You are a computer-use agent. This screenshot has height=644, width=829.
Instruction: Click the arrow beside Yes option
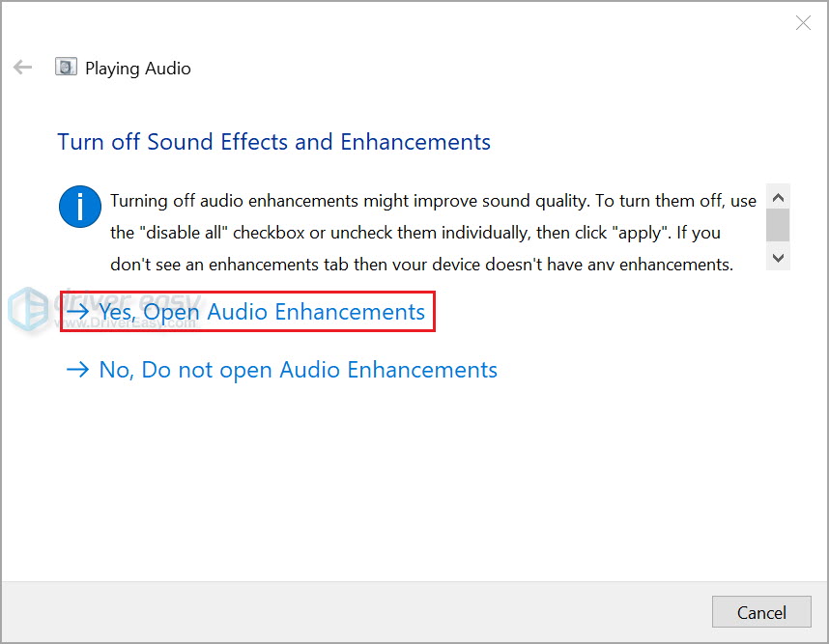pyautogui.click(x=78, y=312)
